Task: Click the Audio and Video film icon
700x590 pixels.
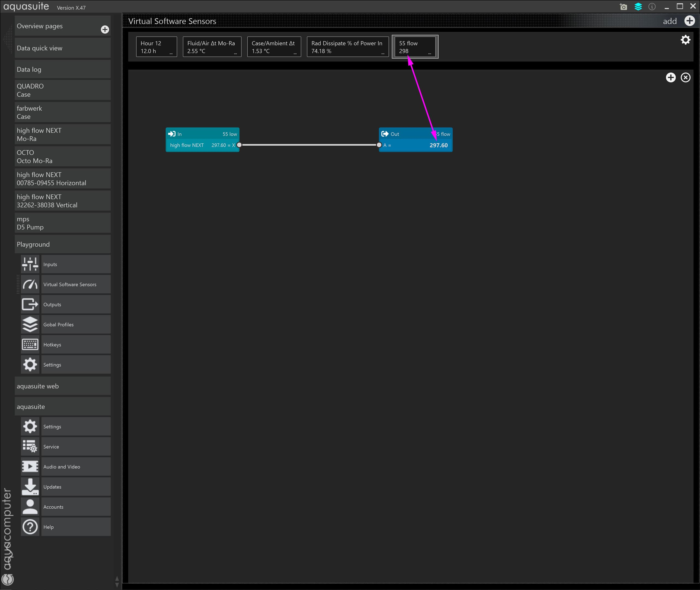Action: (30, 467)
